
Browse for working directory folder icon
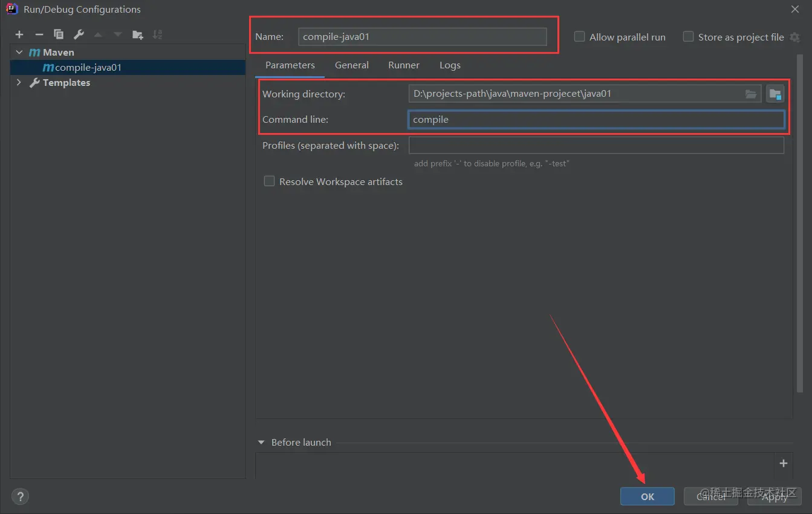coord(751,94)
